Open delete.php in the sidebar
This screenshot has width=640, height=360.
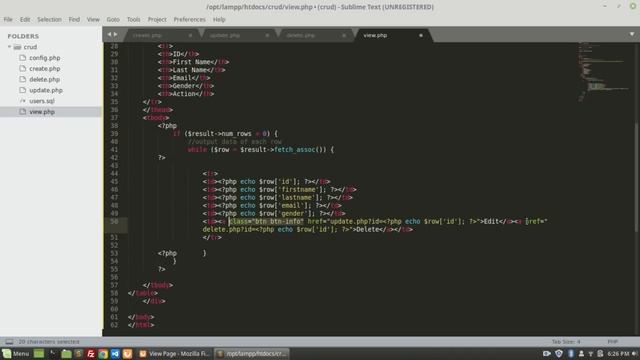click(44, 79)
